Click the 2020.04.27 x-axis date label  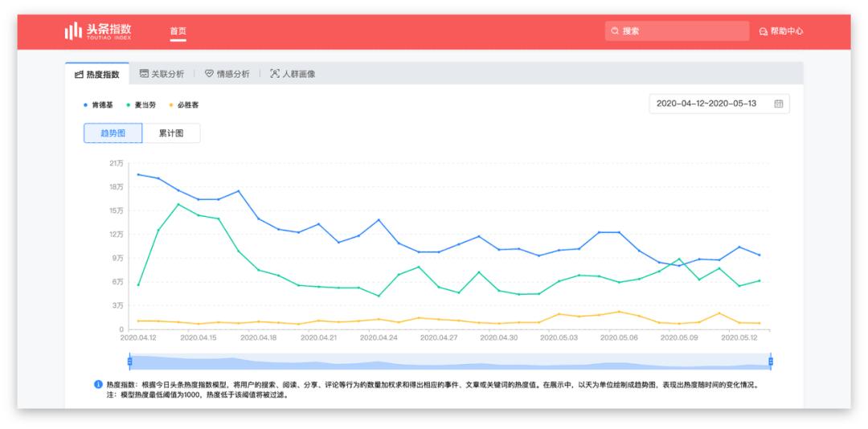pyautogui.click(x=439, y=337)
